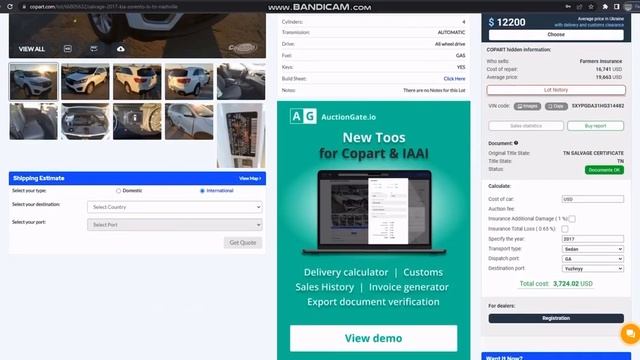Image resolution: width=640 pixels, height=360 pixels.
Task: Select the front seats interior thumbnail
Action: pos(241,82)
